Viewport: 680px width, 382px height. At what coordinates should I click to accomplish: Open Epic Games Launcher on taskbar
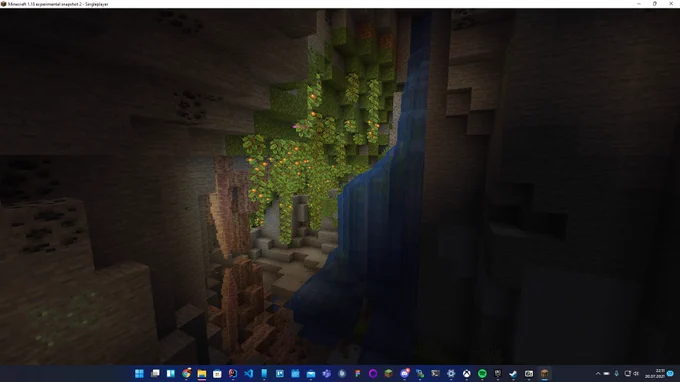pyautogui.click(x=498, y=373)
